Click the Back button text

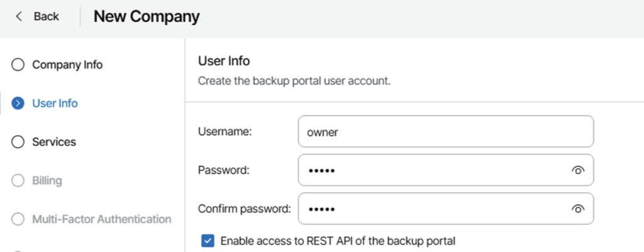pos(46,16)
